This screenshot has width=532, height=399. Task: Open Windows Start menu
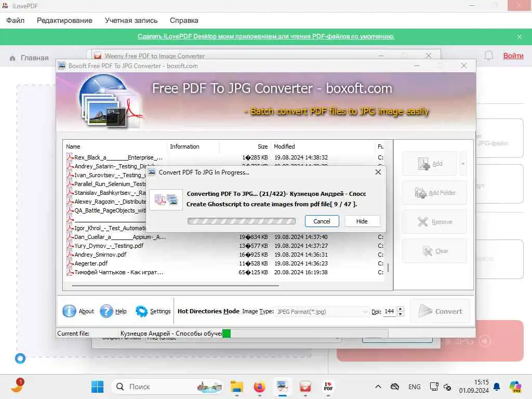(x=97, y=387)
